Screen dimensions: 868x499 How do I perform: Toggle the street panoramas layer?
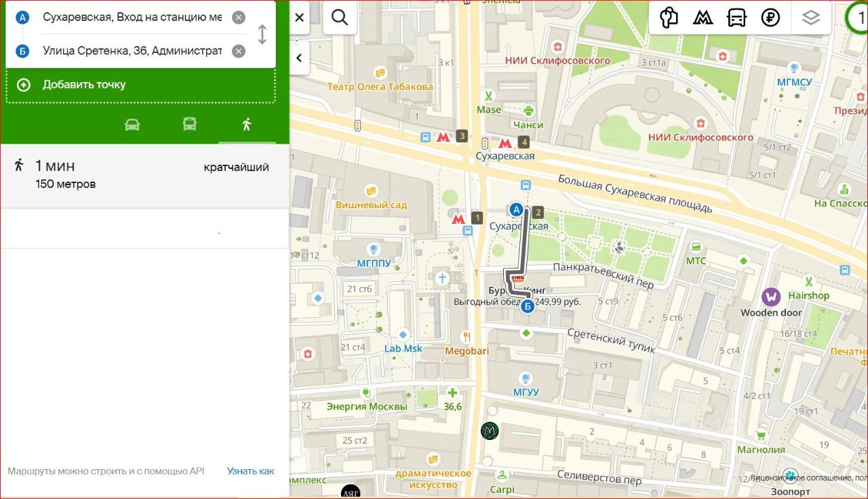point(669,18)
